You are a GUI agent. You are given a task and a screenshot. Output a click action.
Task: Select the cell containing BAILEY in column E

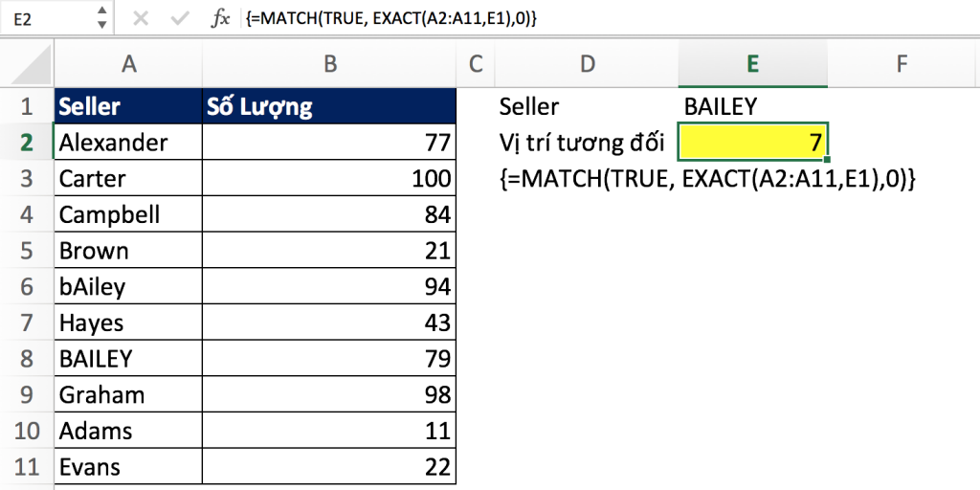click(x=752, y=106)
